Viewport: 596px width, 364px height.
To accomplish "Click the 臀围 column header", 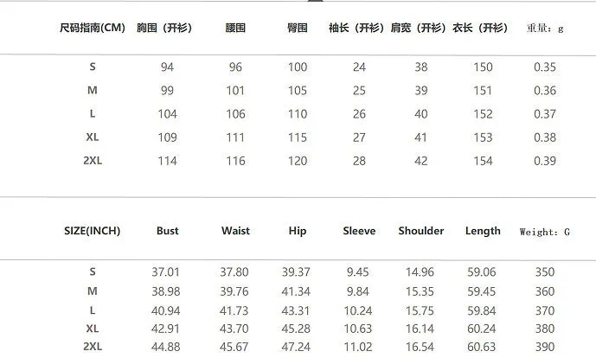I will pos(298,28).
